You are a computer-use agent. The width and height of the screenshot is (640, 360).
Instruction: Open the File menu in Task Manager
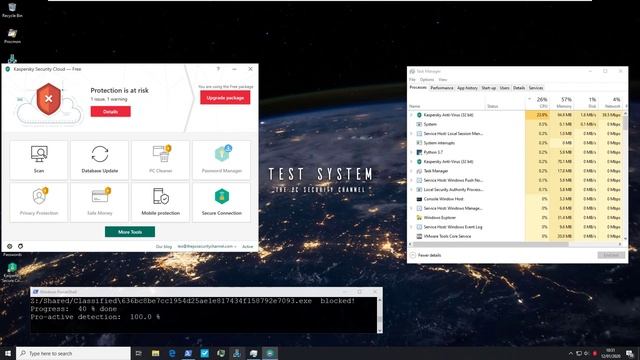412,80
